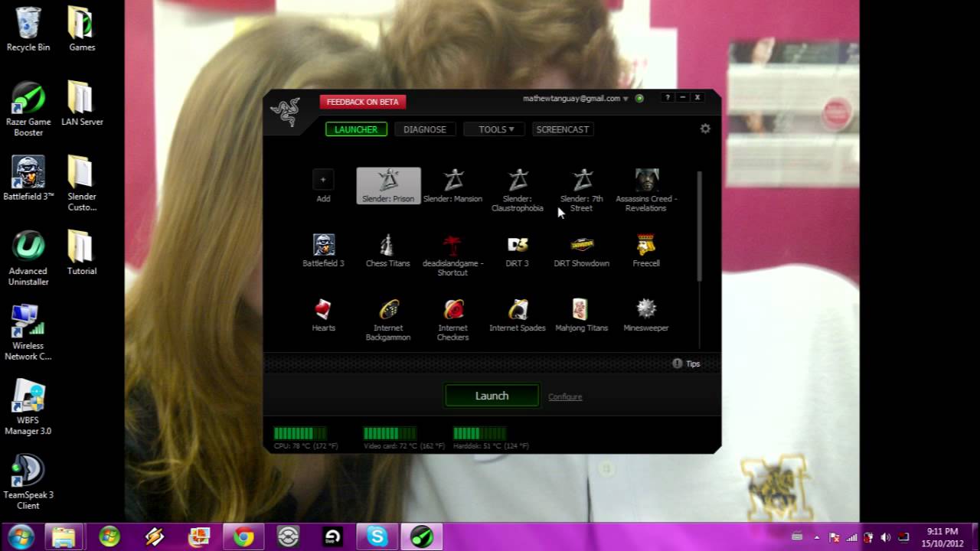Image resolution: width=980 pixels, height=551 pixels.
Task: Select the Mahjong Titans game
Action: pos(582,315)
